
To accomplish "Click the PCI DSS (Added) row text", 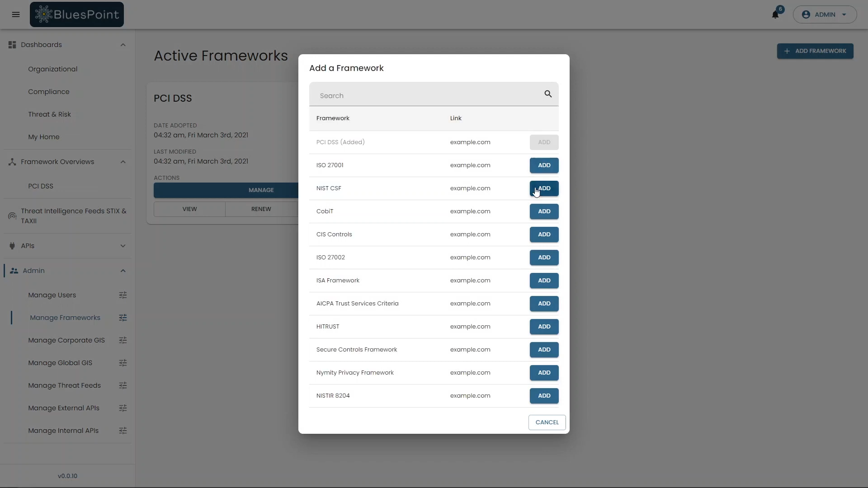I will (x=340, y=142).
